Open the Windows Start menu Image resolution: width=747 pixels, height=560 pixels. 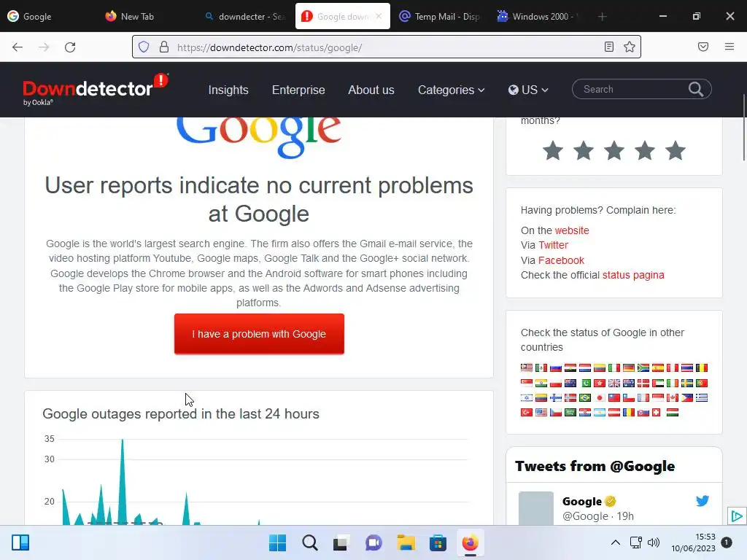pos(277,542)
